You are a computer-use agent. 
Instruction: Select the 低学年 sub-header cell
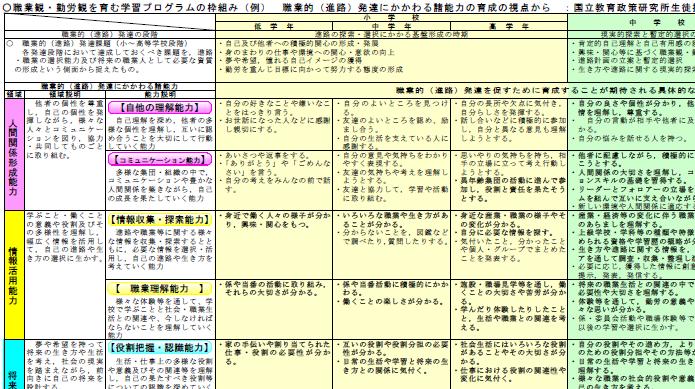pyautogui.click(x=274, y=27)
